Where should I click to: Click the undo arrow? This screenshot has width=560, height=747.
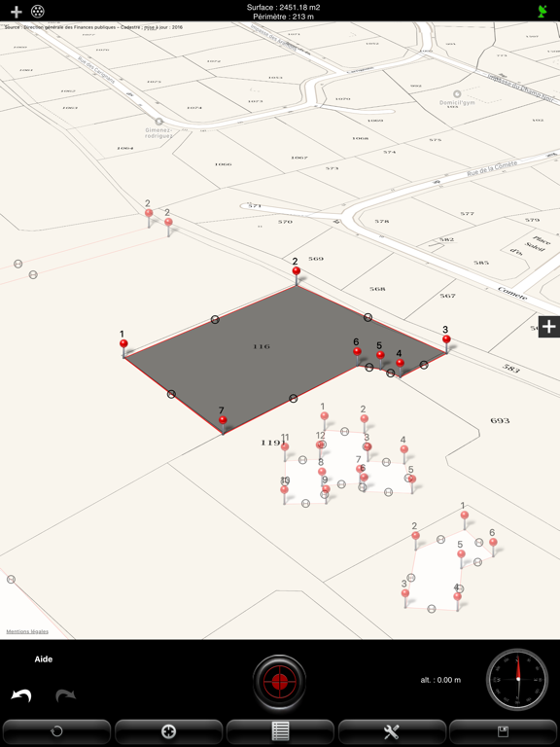point(21,696)
